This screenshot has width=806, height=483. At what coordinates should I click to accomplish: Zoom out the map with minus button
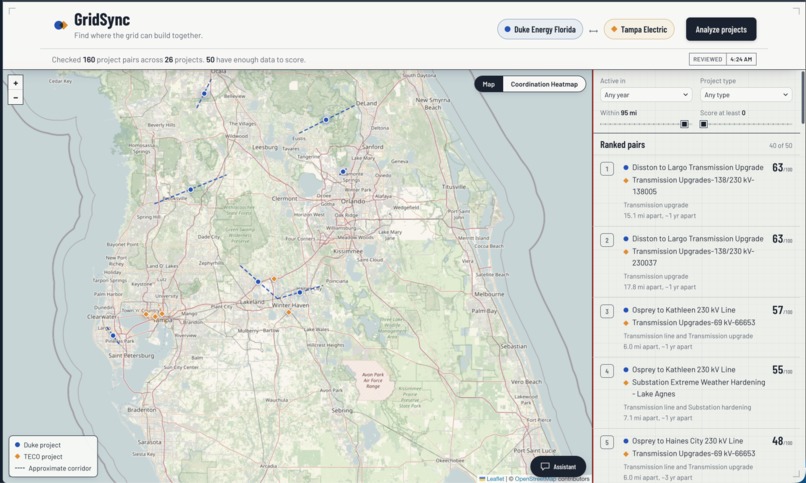[15, 97]
